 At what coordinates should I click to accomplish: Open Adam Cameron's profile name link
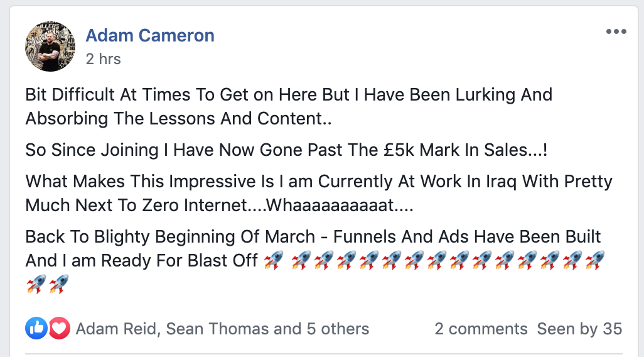(150, 35)
